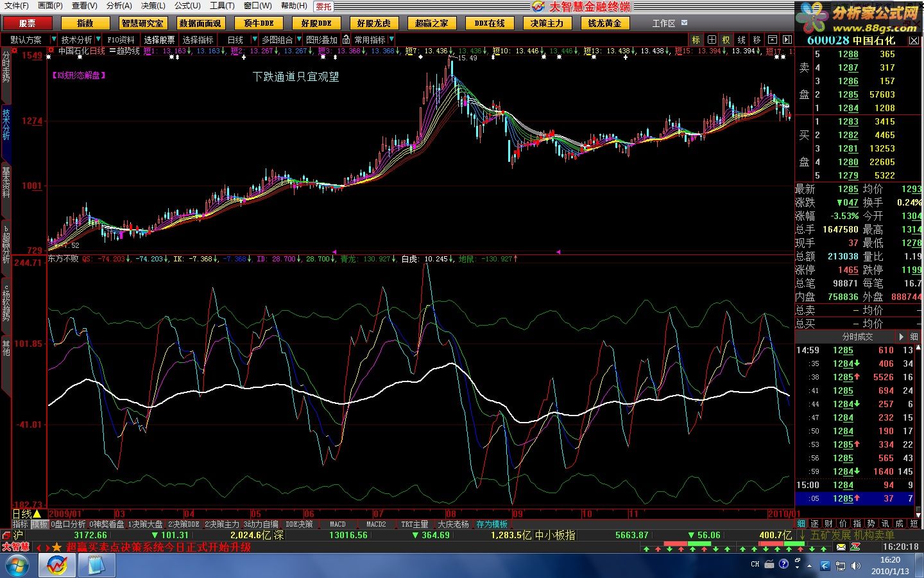924x578 pixels.
Task: Toggle the 线 drawing line button
Action: click(x=741, y=40)
